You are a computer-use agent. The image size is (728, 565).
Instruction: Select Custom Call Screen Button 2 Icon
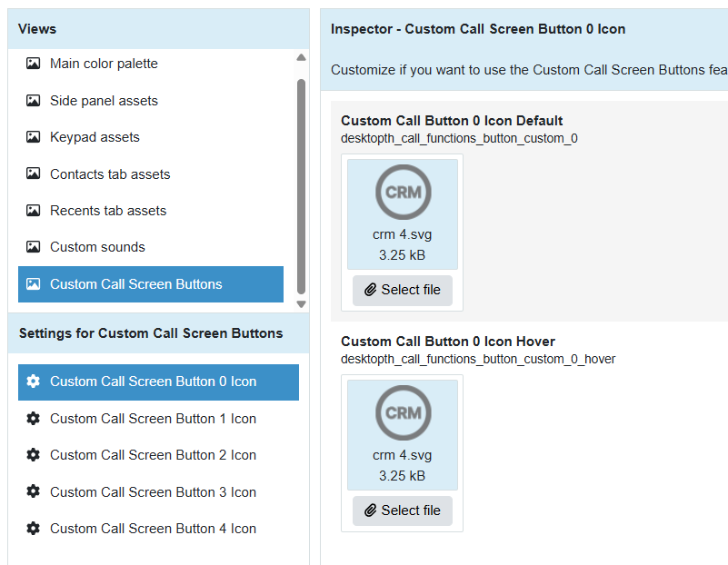coord(158,455)
